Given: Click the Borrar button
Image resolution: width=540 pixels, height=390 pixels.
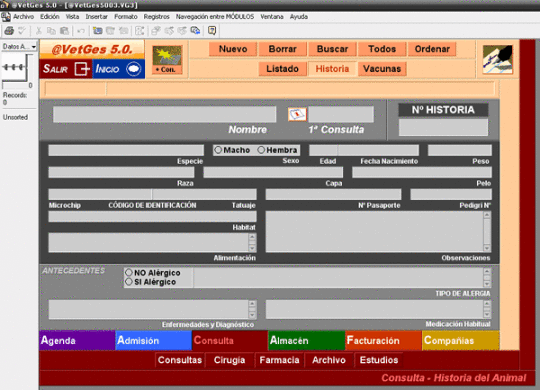Looking at the screenshot, I should tap(282, 49).
